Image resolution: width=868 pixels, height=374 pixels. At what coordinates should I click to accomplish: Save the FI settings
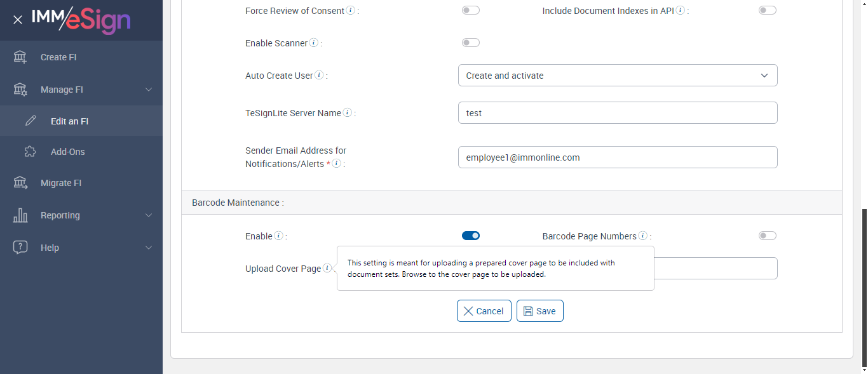pyautogui.click(x=539, y=311)
